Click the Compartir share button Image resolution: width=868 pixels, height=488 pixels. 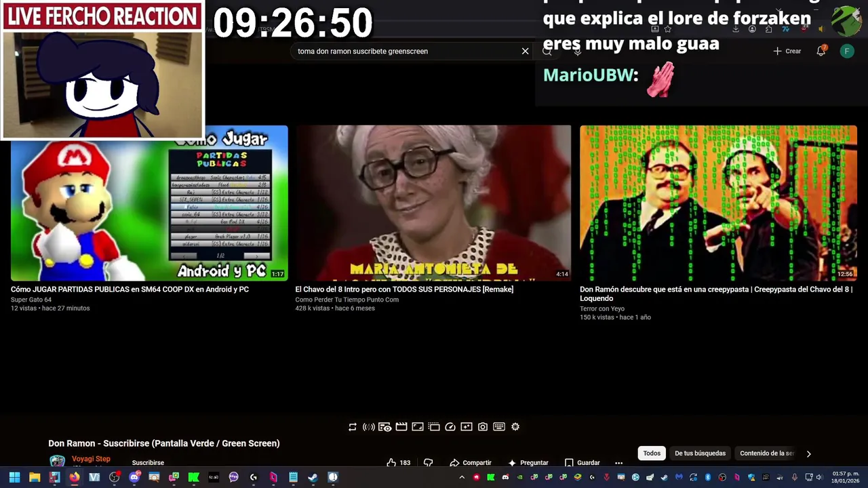pos(471,463)
